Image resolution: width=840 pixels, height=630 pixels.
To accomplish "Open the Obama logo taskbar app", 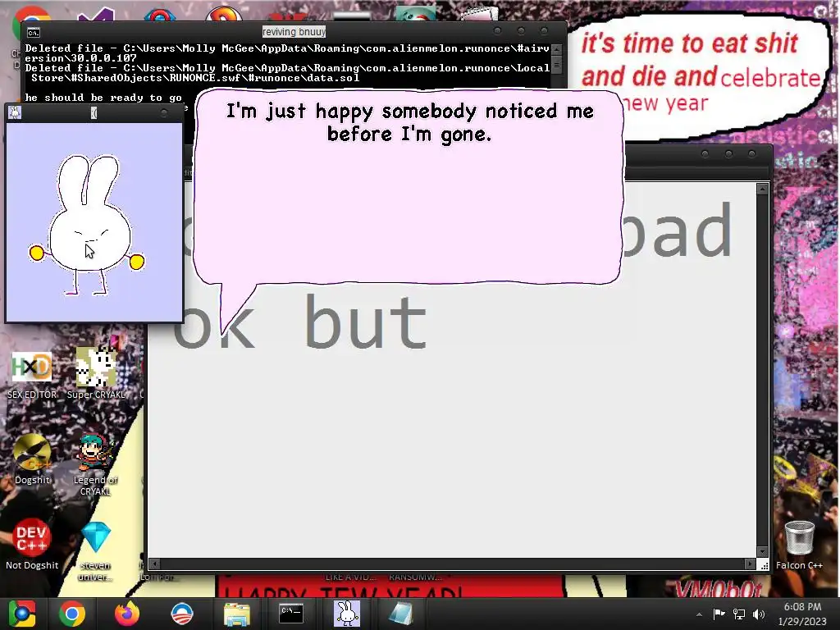I will pyautogui.click(x=181, y=614).
